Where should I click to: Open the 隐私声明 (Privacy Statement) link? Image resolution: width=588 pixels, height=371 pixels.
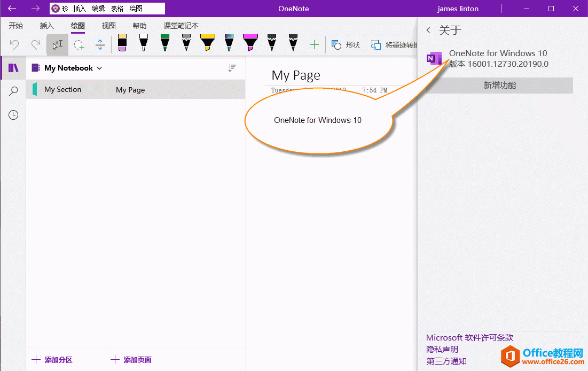click(x=442, y=350)
